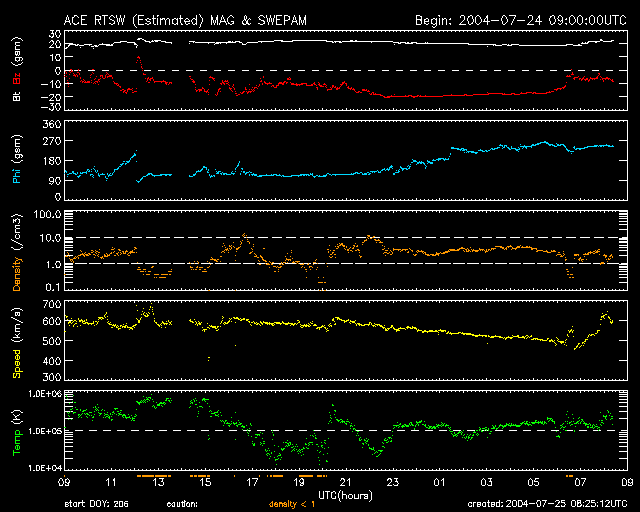Select the '10.0' tick on the Density axis
The width and height of the screenshot is (640, 512).
click(x=50, y=238)
